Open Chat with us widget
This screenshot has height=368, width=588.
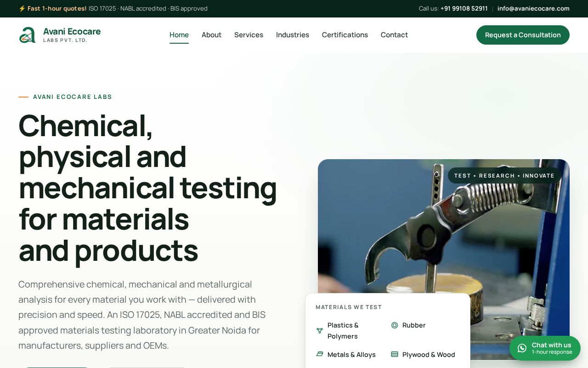pyautogui.click(x=545, y=348)
